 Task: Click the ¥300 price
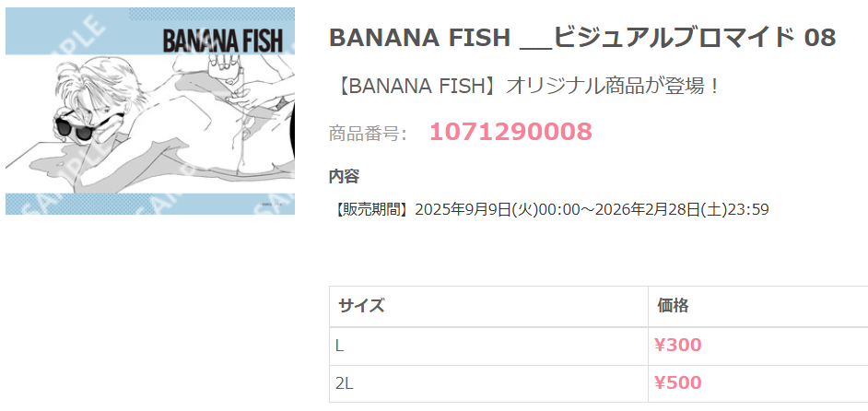click(677, 346)
